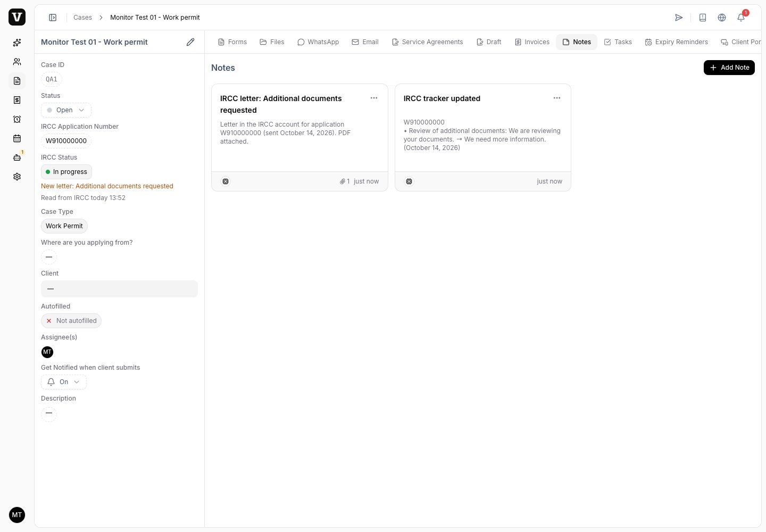Image resolution: width=766 pixels, height=532 pixels.
Task: Open the document icon in the sidebar
Action: pyautogui.click(x=17, y=81)
